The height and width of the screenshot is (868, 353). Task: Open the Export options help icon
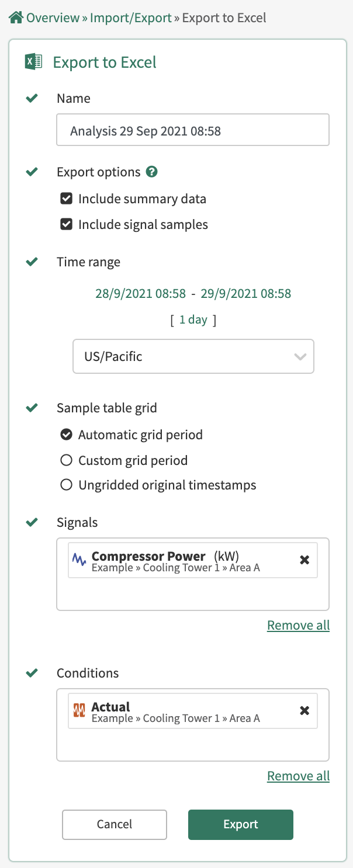(152, 172)
